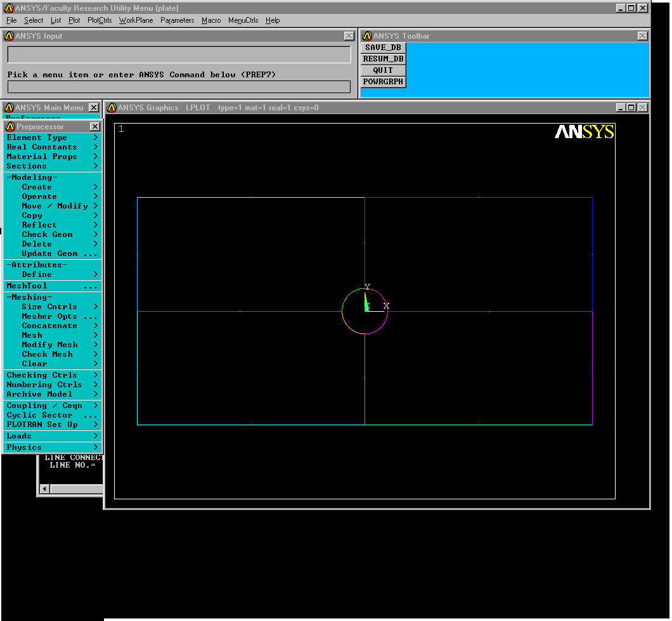
Task: Expand the Element Type submenu
Action: point(52,138)
